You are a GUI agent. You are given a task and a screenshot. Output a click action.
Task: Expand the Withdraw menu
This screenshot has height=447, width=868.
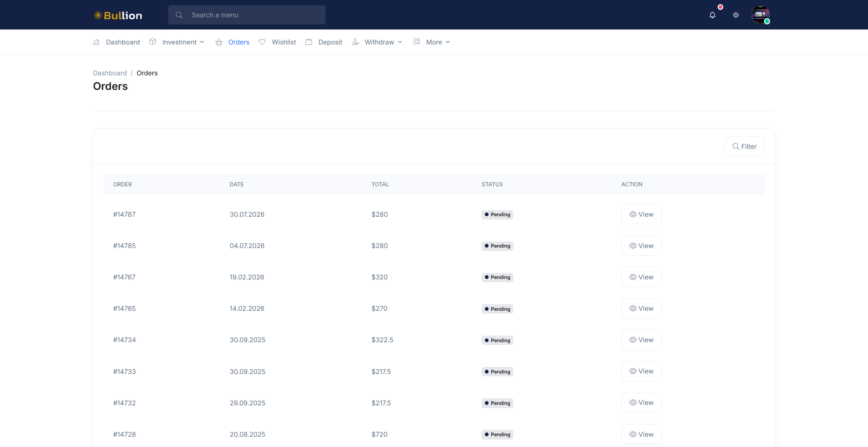click(383, 42)
